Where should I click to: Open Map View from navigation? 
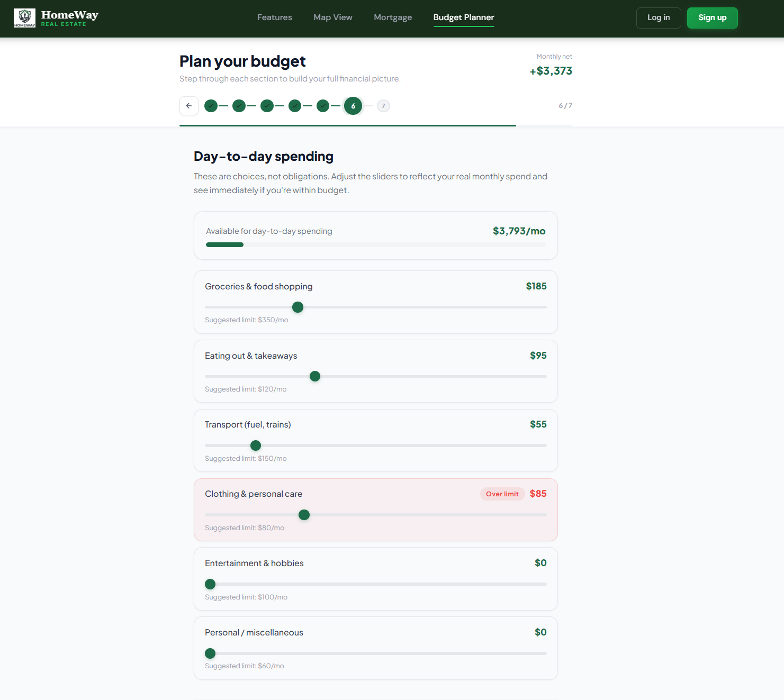click(333, 17)
